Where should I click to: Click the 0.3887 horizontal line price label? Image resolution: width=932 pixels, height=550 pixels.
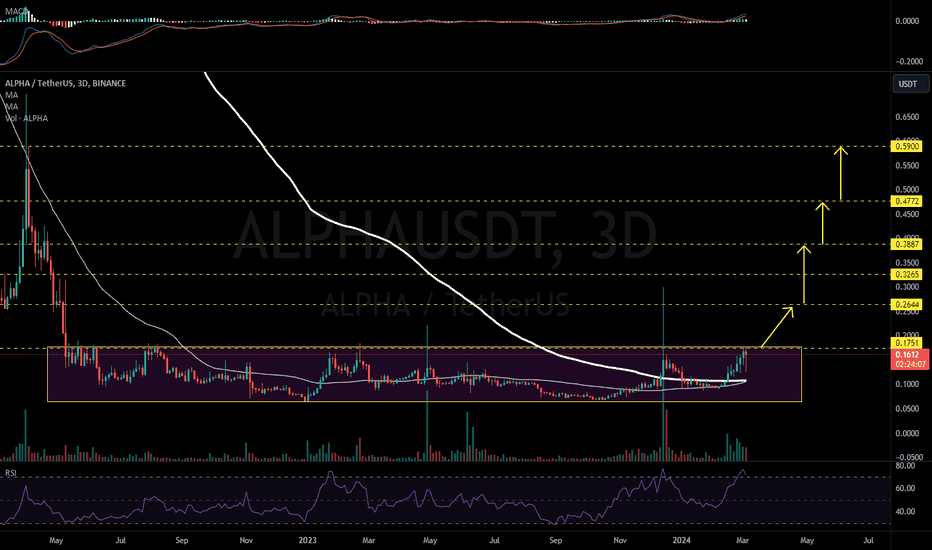pyautogui.click(x=906, y=244)
